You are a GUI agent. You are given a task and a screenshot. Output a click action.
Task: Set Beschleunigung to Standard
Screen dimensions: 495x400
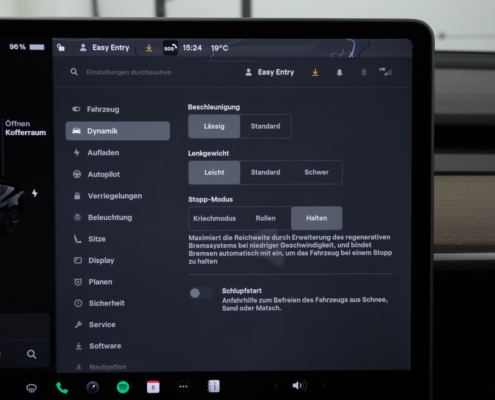pyautogui.click(x=265, y=126)
